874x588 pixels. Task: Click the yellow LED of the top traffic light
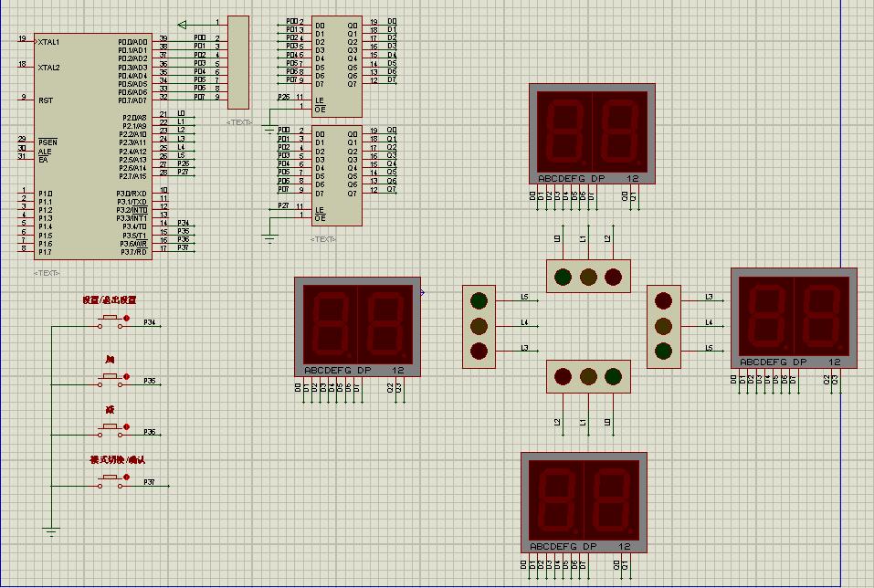(x=588, y=277)
